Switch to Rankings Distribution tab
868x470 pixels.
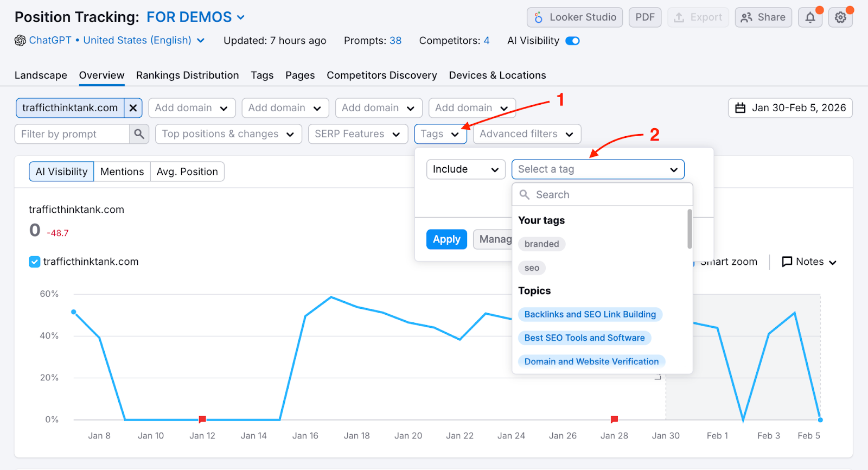[187, 75]
